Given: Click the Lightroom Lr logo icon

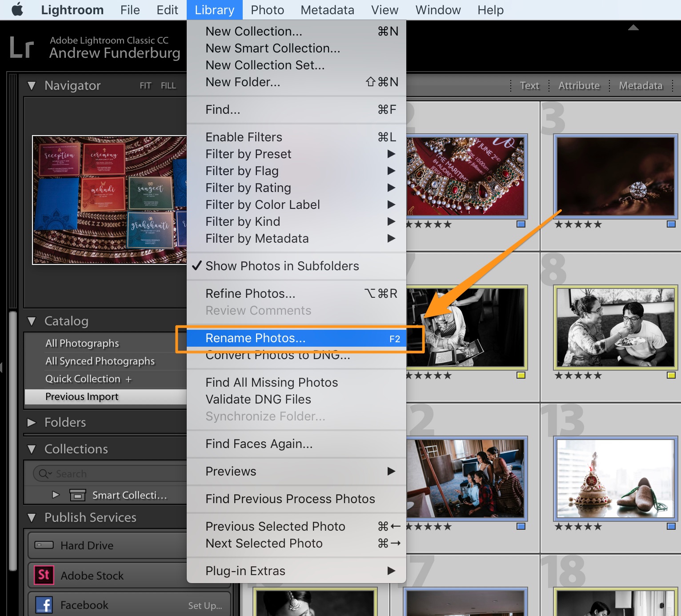Looking at the screenshot, I should click(x=22, y=46).
